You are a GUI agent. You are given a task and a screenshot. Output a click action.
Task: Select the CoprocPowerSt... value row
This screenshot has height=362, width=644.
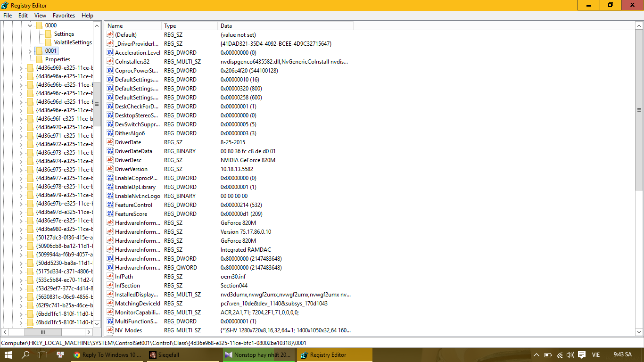(x=230, y=71)
